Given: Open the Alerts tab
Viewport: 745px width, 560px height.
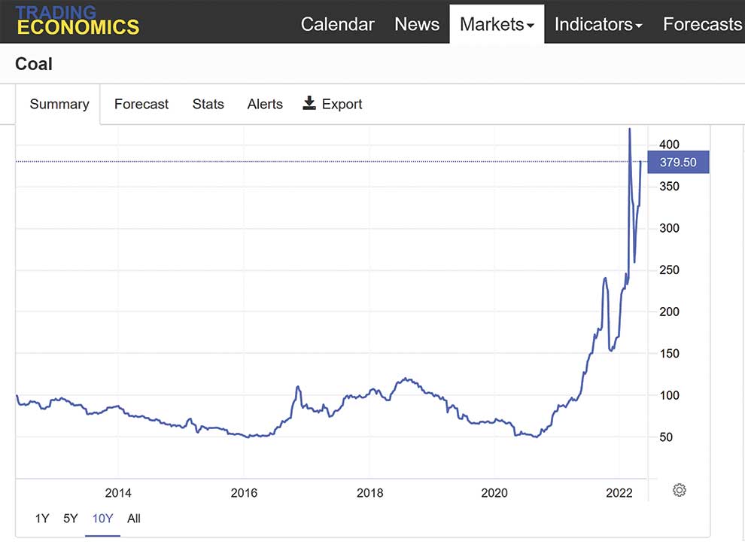Looking at the screenshot, I should 265,105.
